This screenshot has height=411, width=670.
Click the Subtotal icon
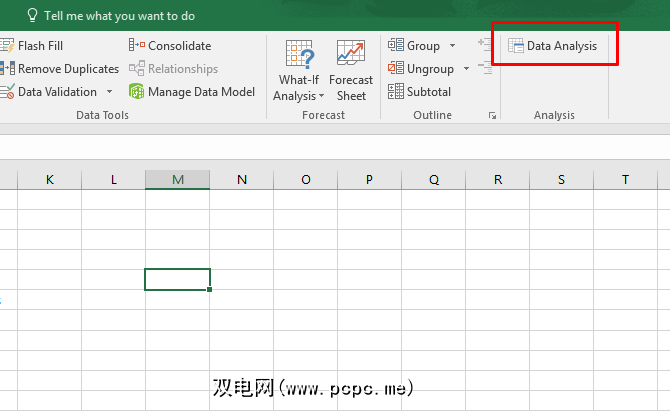(x=395, y=92)
